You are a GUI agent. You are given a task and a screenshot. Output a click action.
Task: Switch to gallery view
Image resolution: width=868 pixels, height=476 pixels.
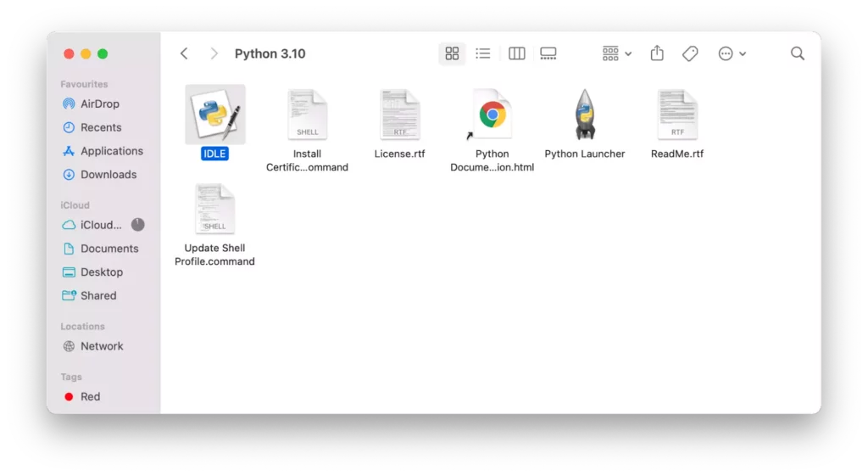pyautogui.click(x=548, y=53)
